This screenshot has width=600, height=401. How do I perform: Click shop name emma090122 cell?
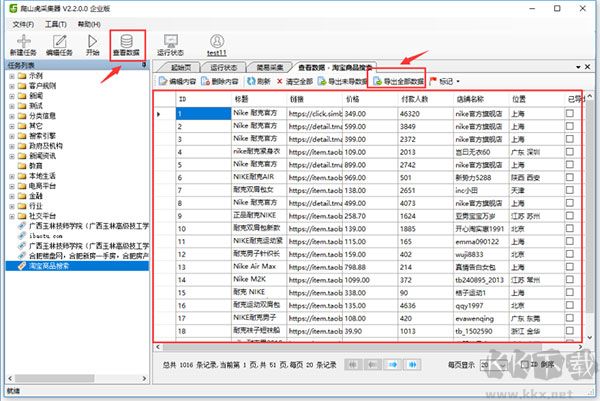tap(481, 241)
